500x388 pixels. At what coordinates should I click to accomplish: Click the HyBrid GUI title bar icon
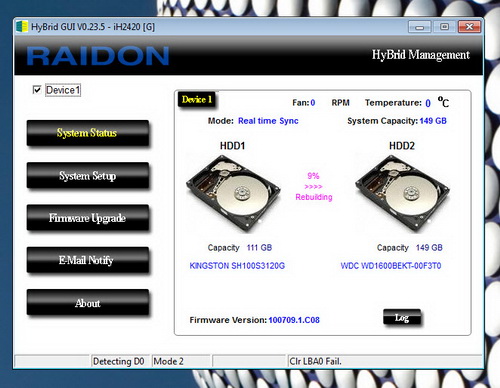click(22, 27)
